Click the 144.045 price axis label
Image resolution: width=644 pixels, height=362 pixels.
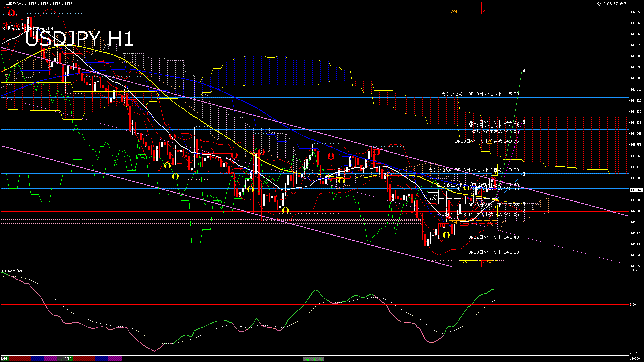pyautogui.click(x=636, y=134)
